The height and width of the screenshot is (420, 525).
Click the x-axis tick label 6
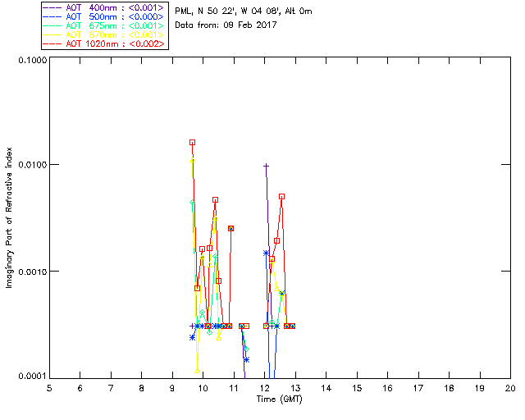point(80,388)
